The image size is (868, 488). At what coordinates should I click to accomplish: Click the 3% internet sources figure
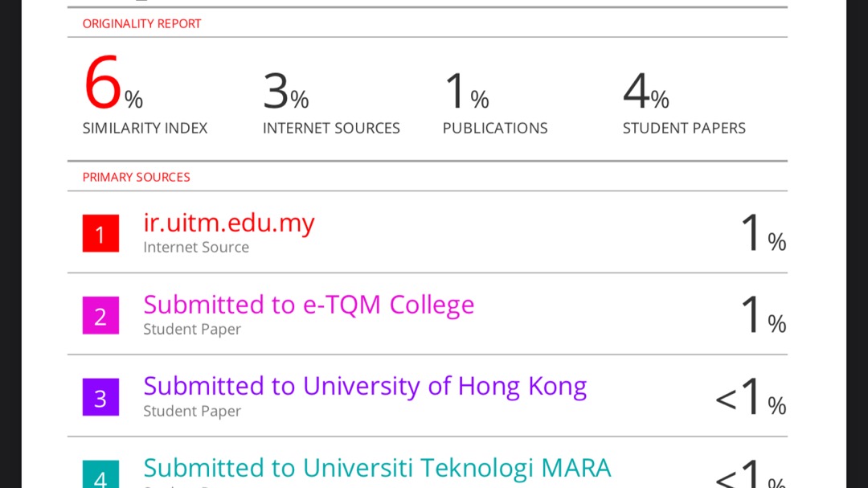click(x=285, y=92)
